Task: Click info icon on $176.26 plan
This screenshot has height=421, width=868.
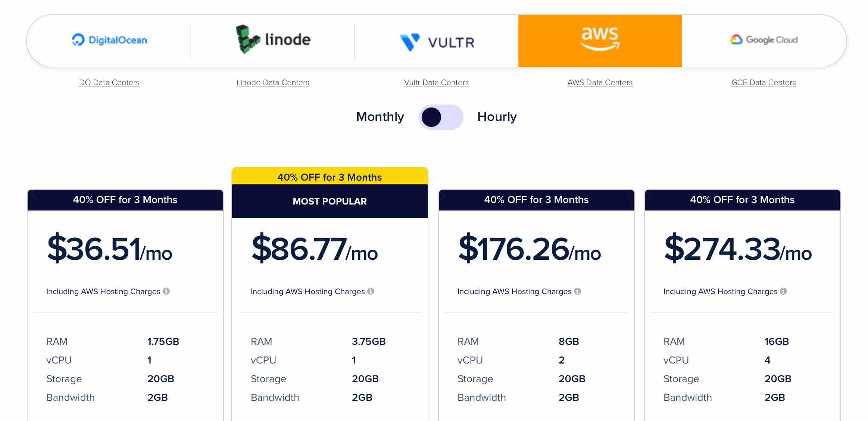Action: tap(577, 291)
